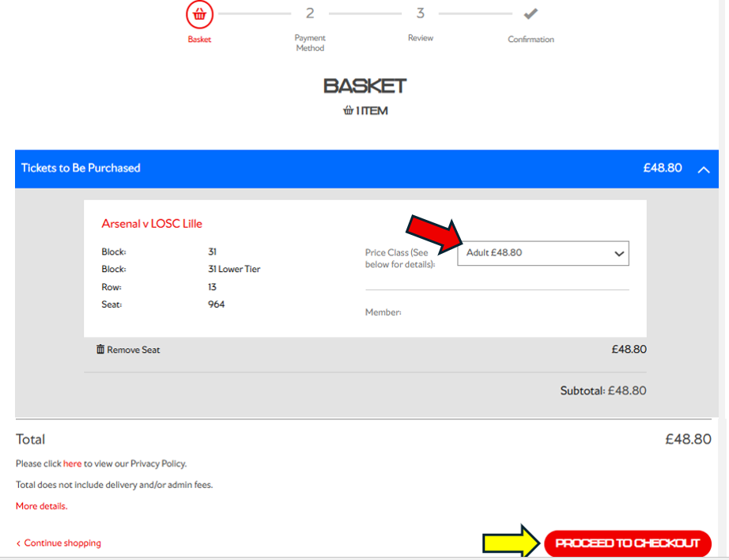Click the Basket label under the step icon
This screenshot has width=729, height=560.
[199, 40]
